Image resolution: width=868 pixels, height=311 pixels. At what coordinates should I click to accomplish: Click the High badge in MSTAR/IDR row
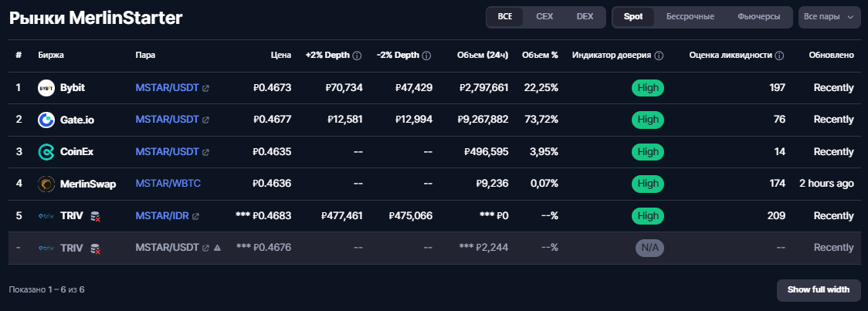[x=648, y=216]
